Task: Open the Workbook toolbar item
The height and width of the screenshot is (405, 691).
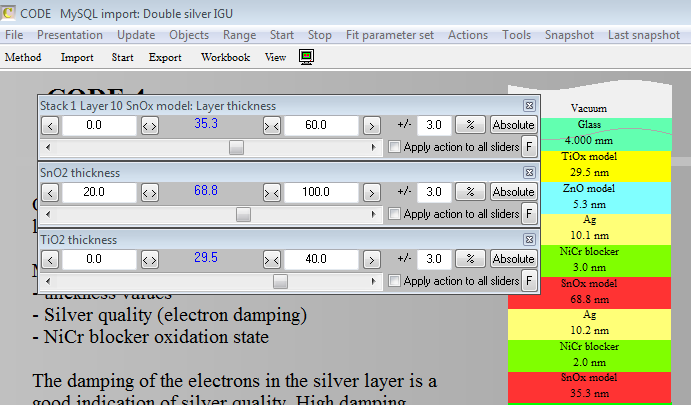Action: [225, 57]
